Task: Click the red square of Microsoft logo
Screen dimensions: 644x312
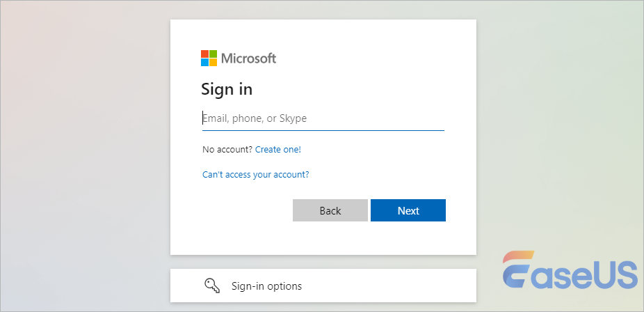Action: coord(205,54)
